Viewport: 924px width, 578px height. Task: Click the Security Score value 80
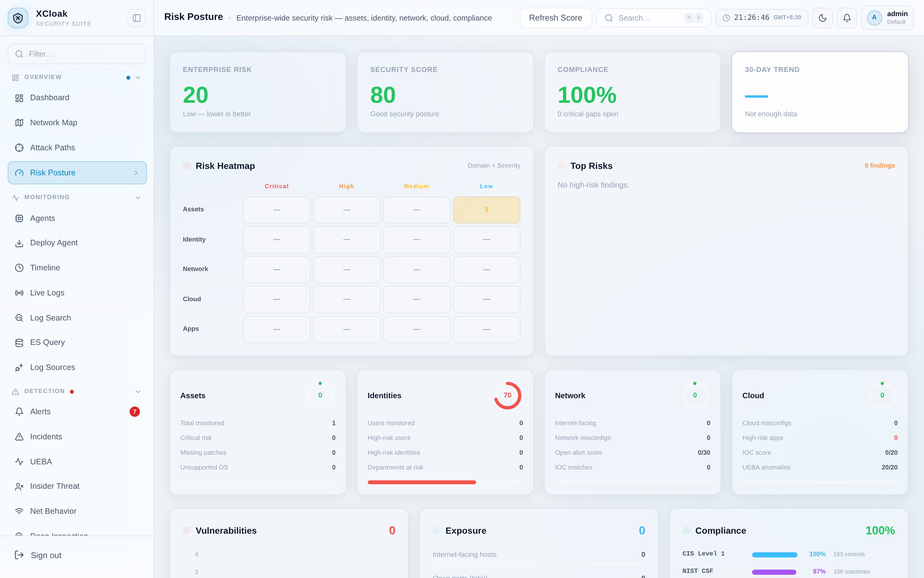(x=383, y=95)
